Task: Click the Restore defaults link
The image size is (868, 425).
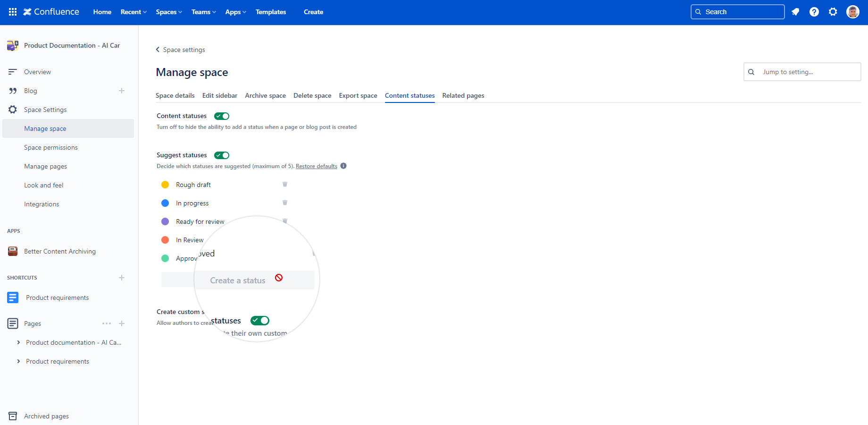Action: coord(316,166)
